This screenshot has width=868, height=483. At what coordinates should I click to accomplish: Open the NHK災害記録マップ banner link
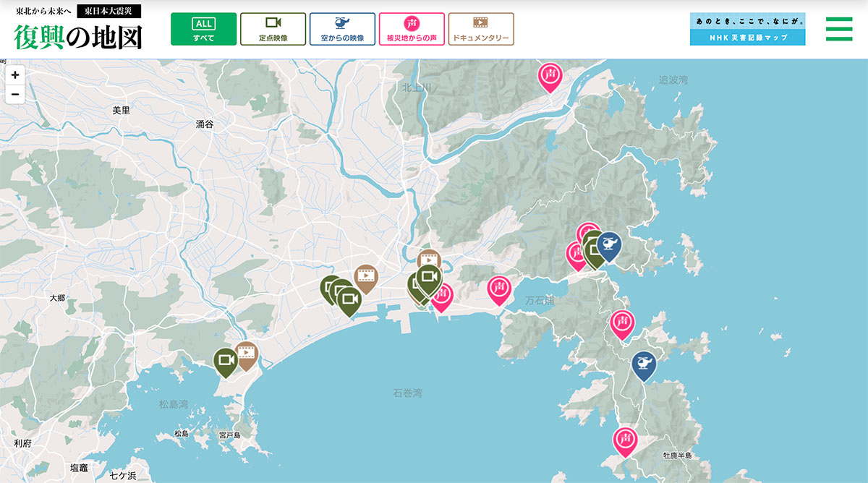click(747, 29)
